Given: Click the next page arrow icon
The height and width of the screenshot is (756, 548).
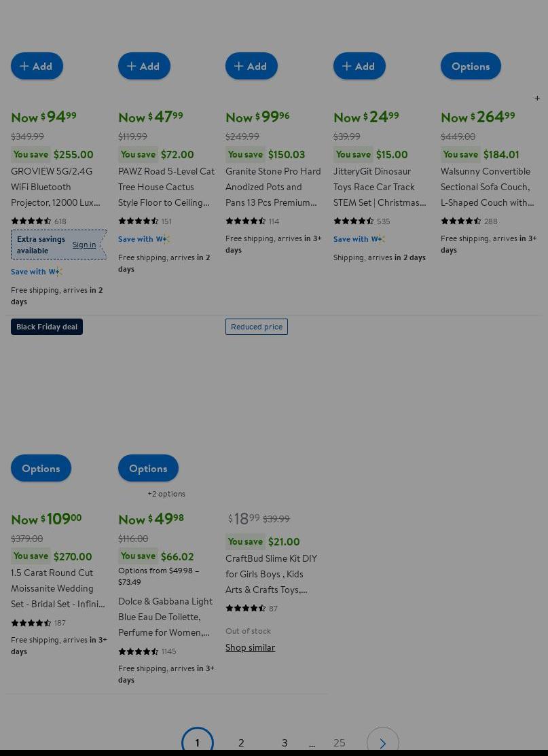Looking at the screenshot, I should pyautogui.click(x=382, y=742).
